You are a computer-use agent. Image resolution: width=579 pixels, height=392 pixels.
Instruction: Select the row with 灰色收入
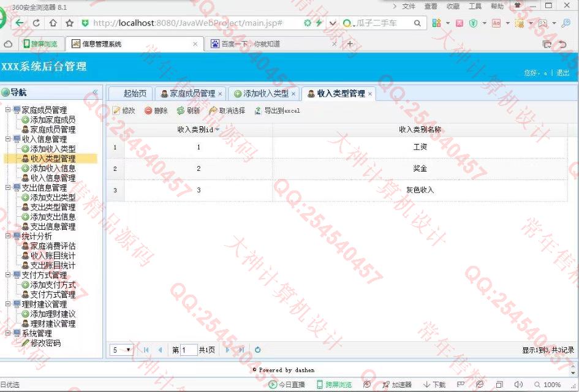click(x=337, y=190)
